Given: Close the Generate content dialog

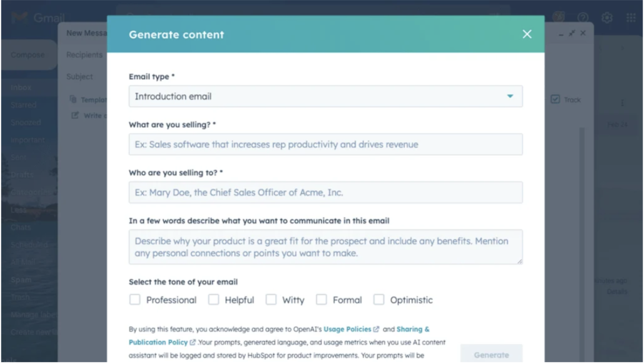Looking at the screenshot, I should [x=527, y=34].
